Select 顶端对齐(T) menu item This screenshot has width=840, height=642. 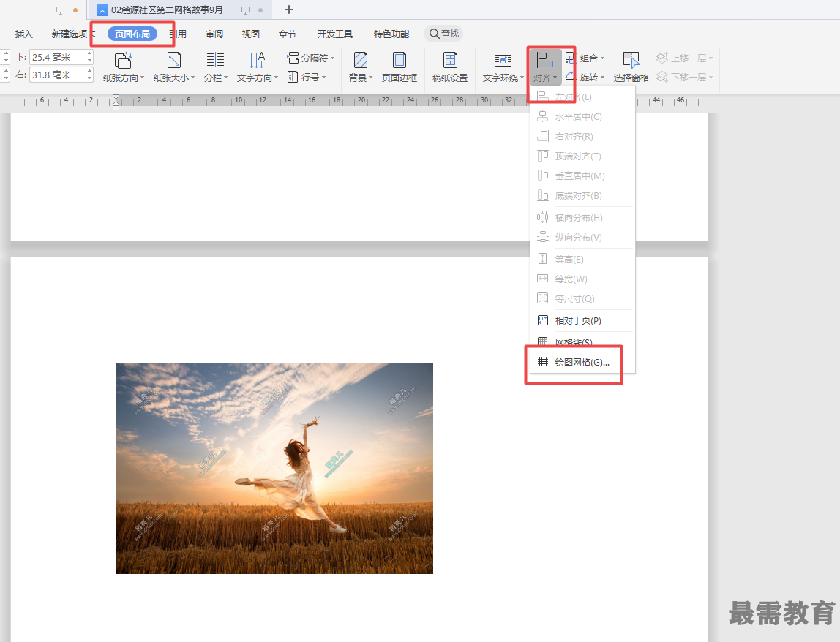tap(583, 156)
